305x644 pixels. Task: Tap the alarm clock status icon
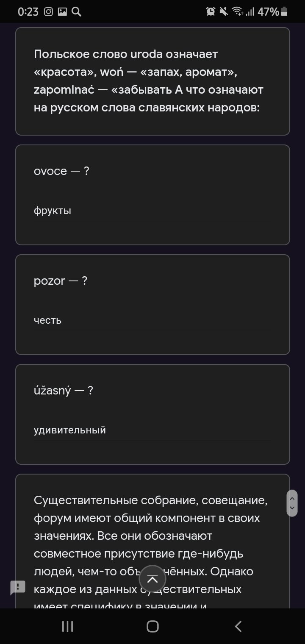[x=211, y=12]
